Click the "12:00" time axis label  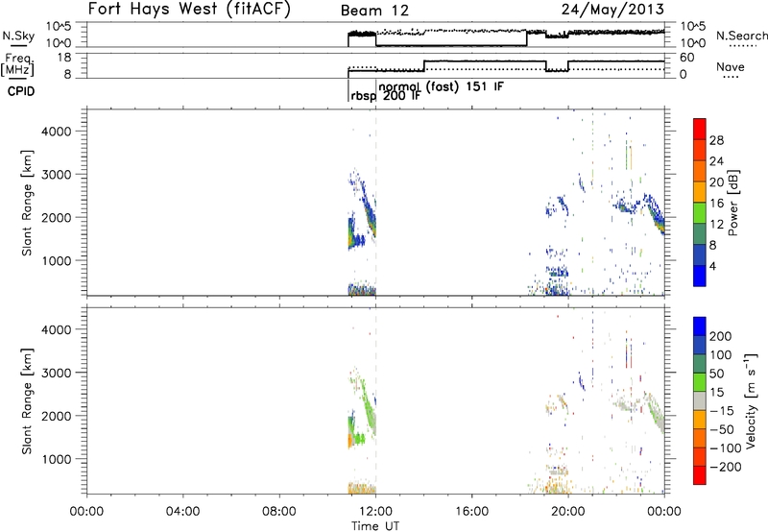point(375,512)
